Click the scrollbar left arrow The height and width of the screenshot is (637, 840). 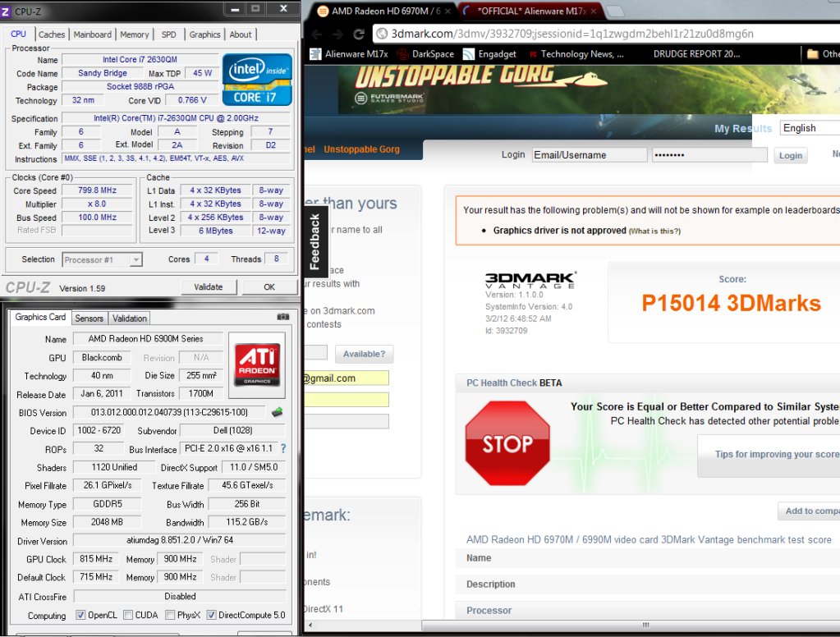click(x=310, y=626)
